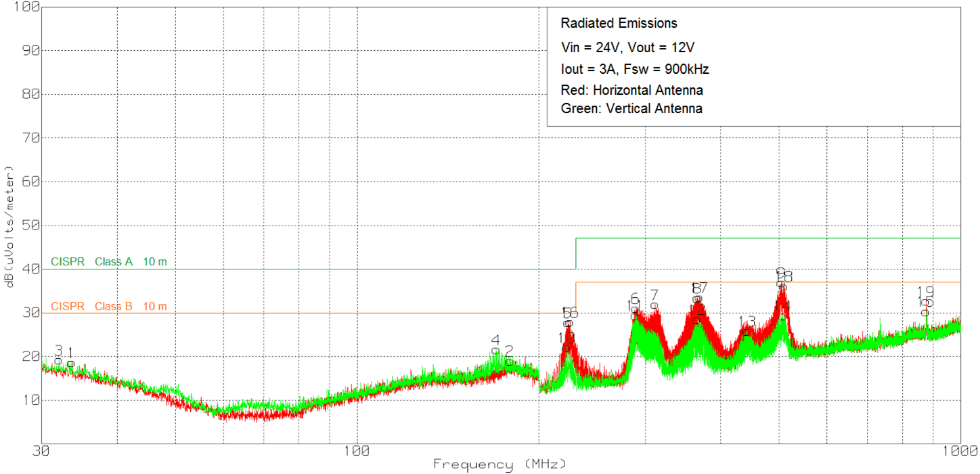Click the 'Iout = 3A, Fsw = 900kHz' text
Viewport: 980px width, 474px height.
(635, 69)
